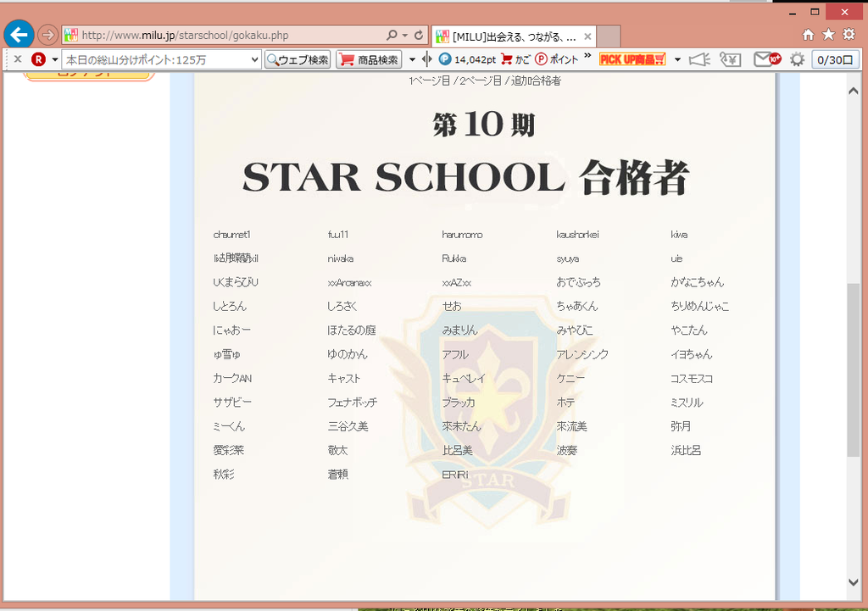This screenshot has width=868, height=611.
Task: Refresh the page with reload icon
Action: (418, 36)
